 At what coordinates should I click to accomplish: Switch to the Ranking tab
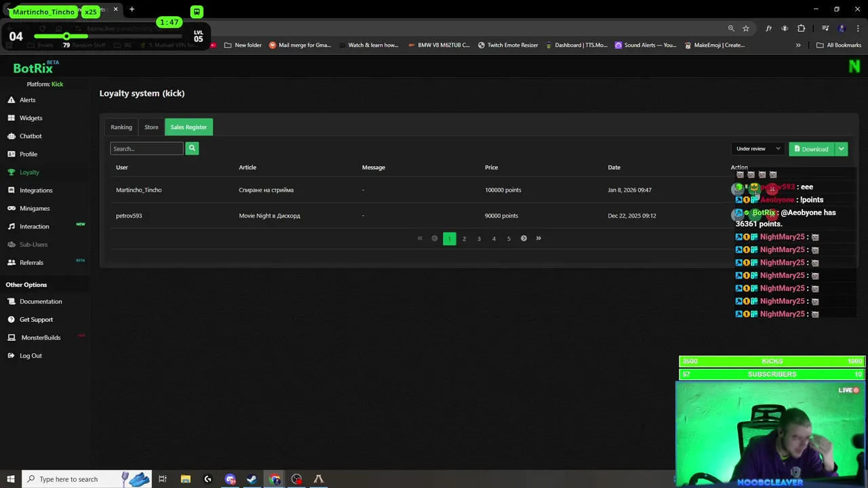(x=121, y=127)
